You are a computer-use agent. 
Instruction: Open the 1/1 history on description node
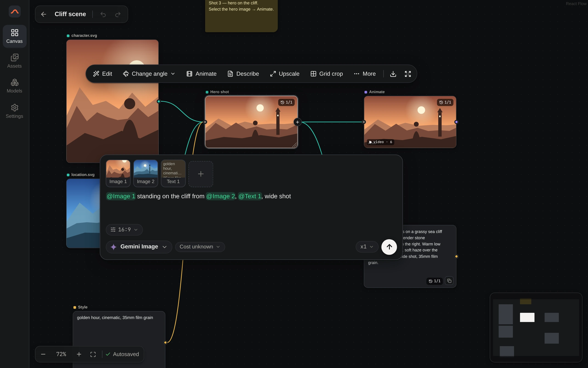(x=435, y=281)
